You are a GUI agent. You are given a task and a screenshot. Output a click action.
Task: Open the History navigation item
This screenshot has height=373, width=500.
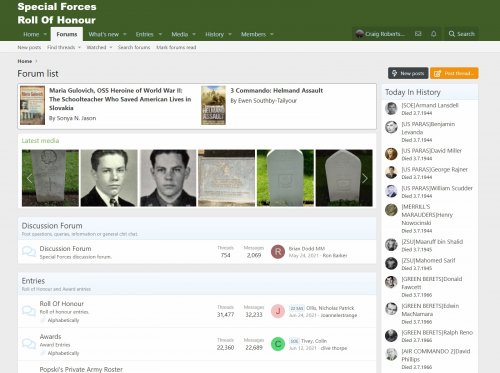[x=214, y=34]
